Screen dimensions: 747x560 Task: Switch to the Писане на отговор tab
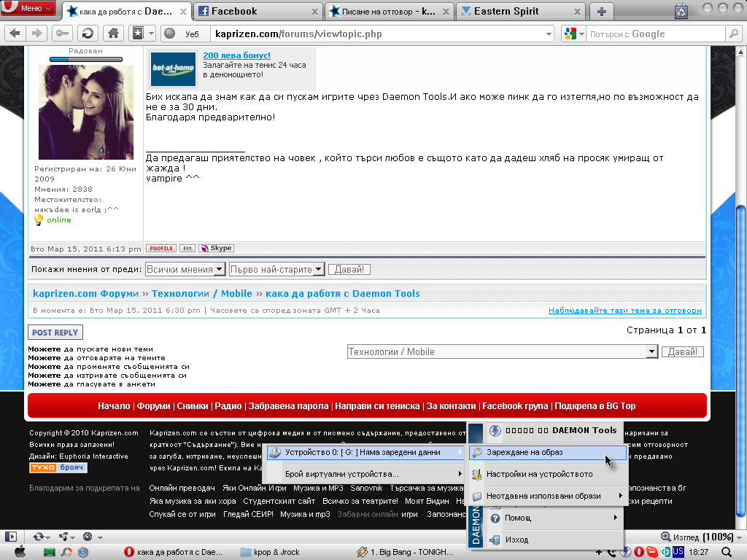coord(390,12)
